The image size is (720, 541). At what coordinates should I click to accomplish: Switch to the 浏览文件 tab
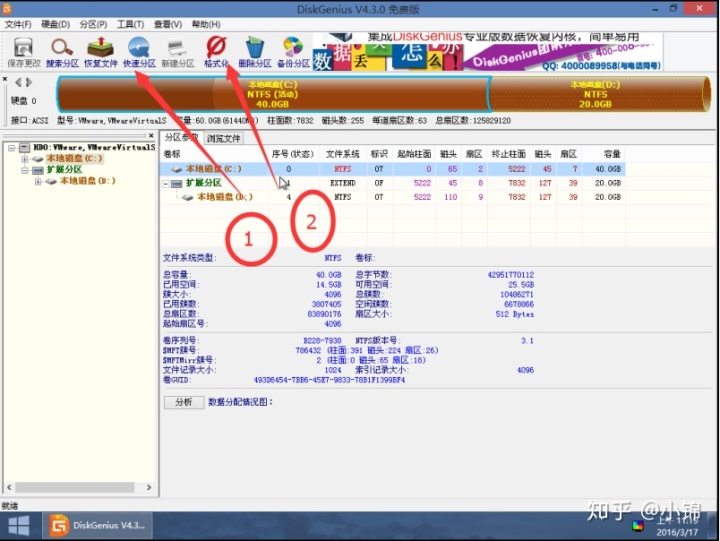(223, 138)
